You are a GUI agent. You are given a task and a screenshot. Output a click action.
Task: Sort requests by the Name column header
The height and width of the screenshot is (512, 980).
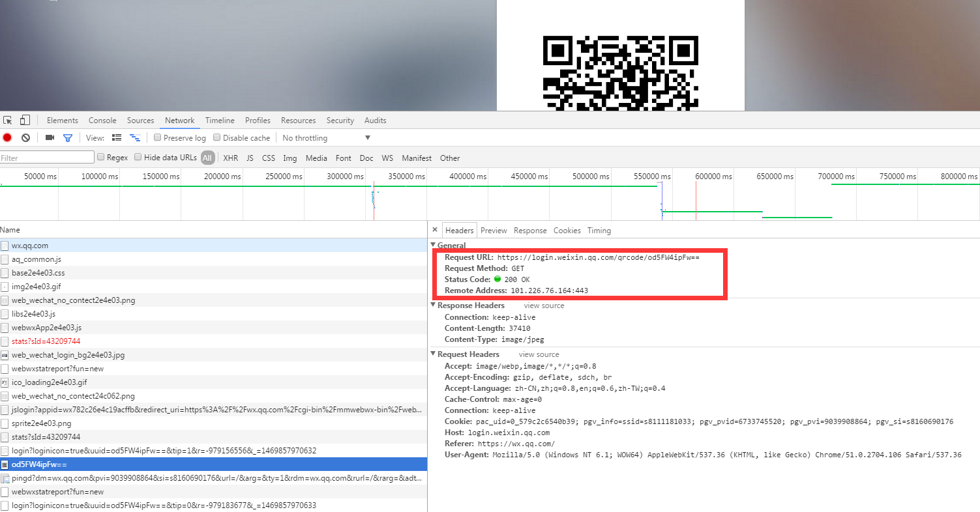pos(213,230)
